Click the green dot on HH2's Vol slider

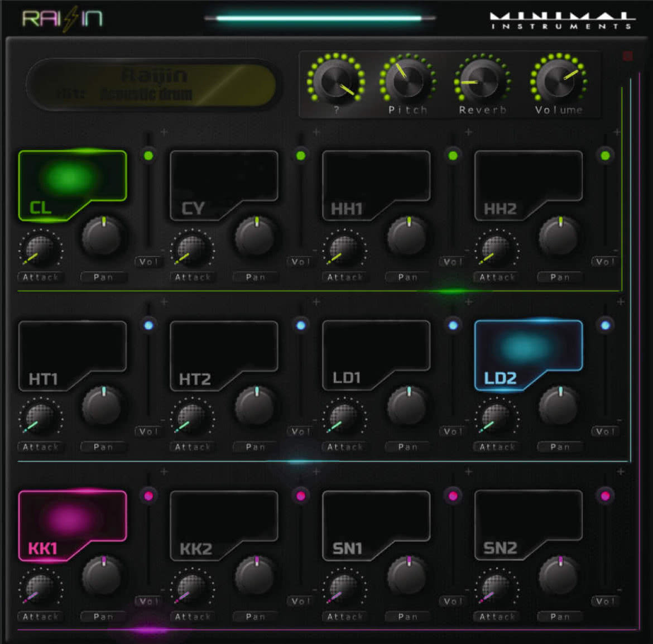605,156
